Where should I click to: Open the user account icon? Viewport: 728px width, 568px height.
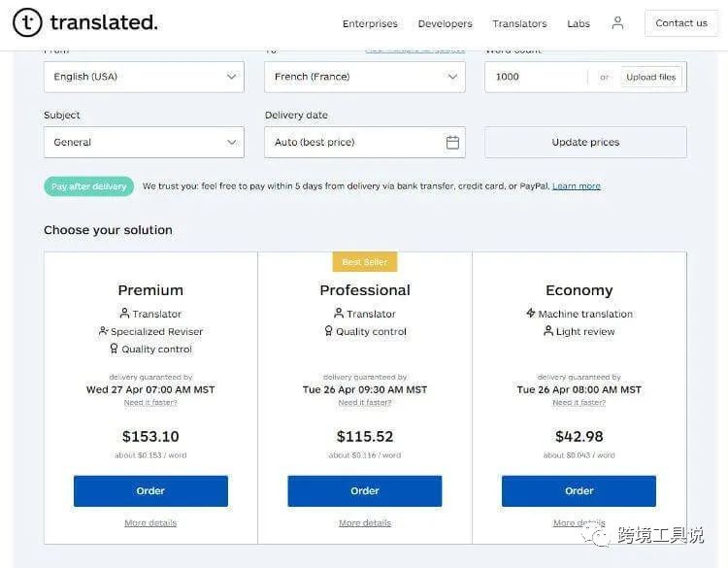tap(617, 23)
